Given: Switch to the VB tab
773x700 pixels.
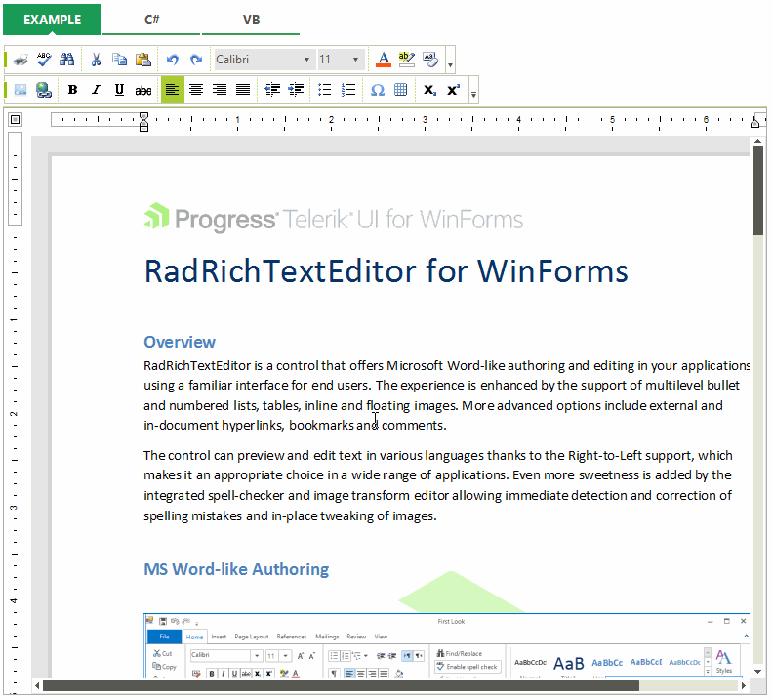Looking at the screenshot, I should click(251, 20).
